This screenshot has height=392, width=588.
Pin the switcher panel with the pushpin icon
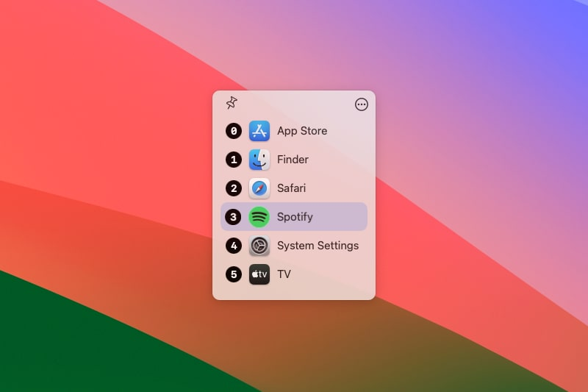(x=232, y=103)
